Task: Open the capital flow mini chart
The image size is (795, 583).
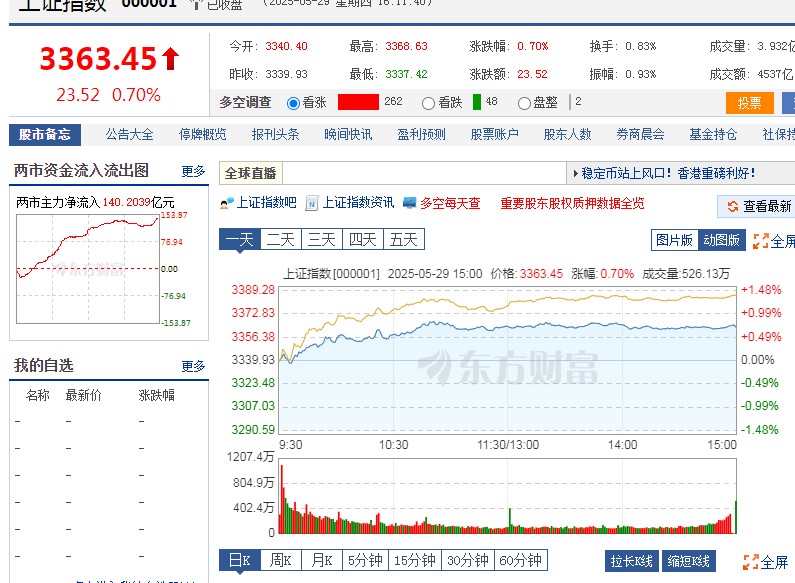Action: [x=88, y=269]
